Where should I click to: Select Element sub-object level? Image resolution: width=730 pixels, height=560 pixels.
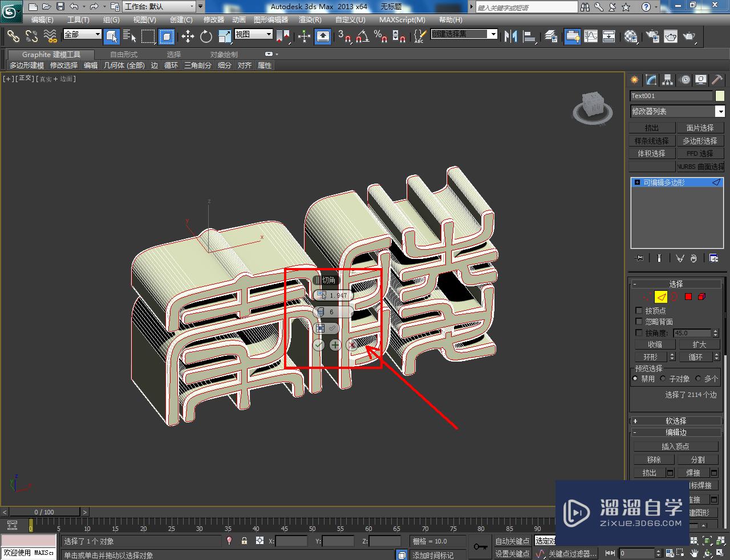coord(702,297)
